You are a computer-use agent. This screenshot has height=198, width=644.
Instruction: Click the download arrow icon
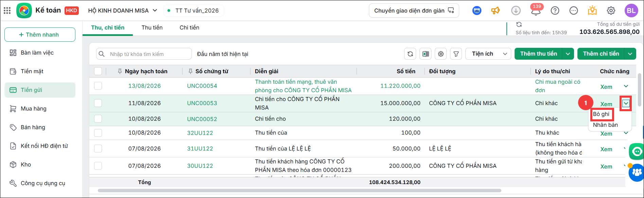(x=516, y=11)
